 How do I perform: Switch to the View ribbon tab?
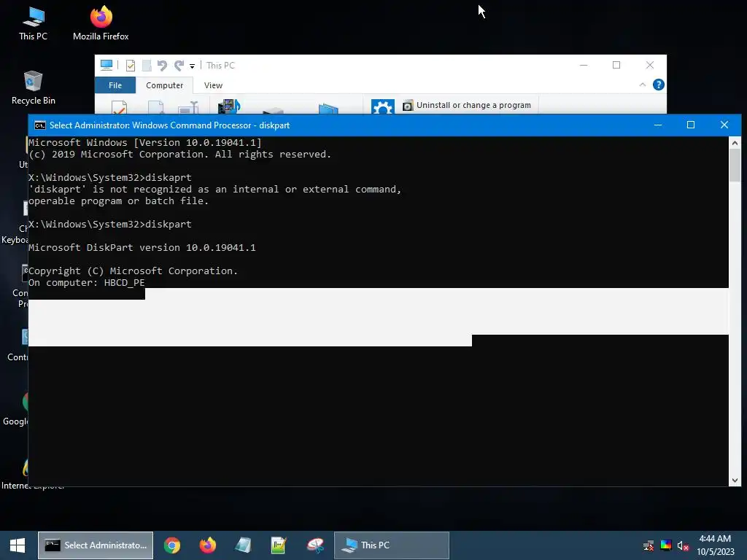[x=213, y=85]
